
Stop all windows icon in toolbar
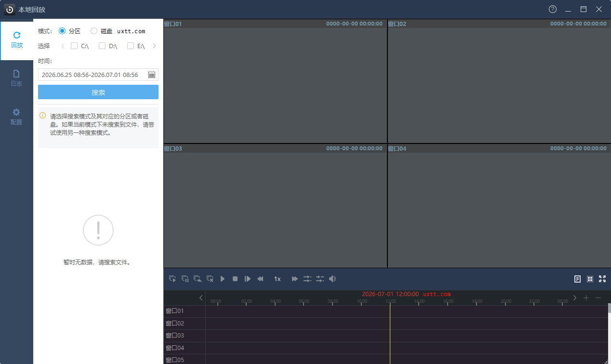pos(210,279)
